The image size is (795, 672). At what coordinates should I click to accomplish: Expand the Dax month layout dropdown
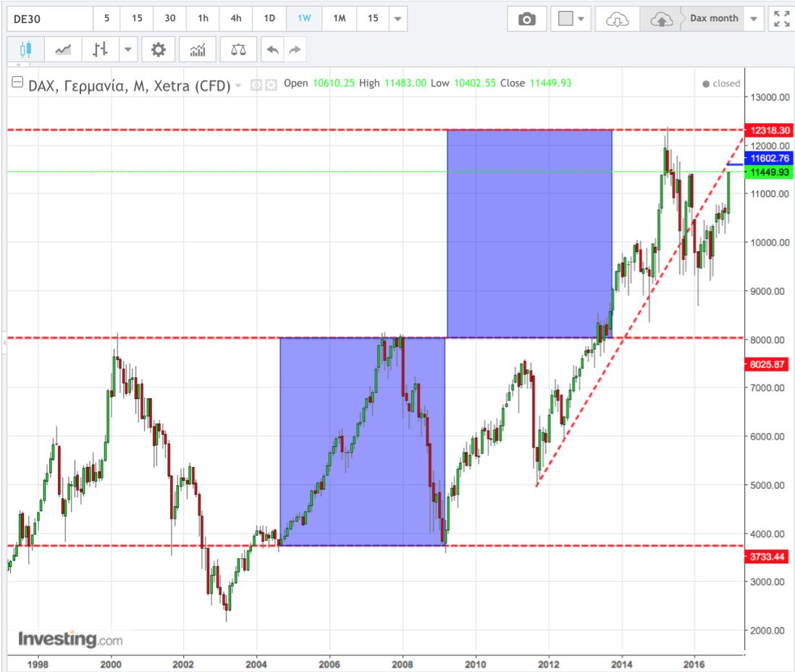pyautogui.click(x=753, y=19)
